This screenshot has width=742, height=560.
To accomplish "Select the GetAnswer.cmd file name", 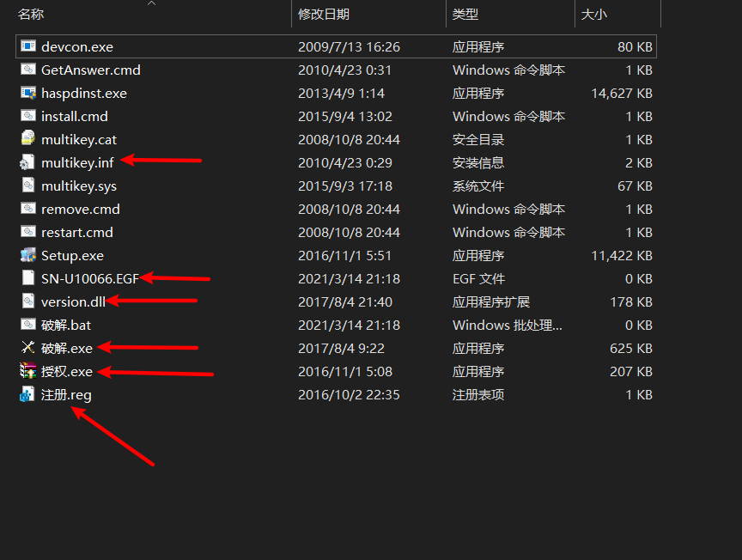I will click(91, 70).
